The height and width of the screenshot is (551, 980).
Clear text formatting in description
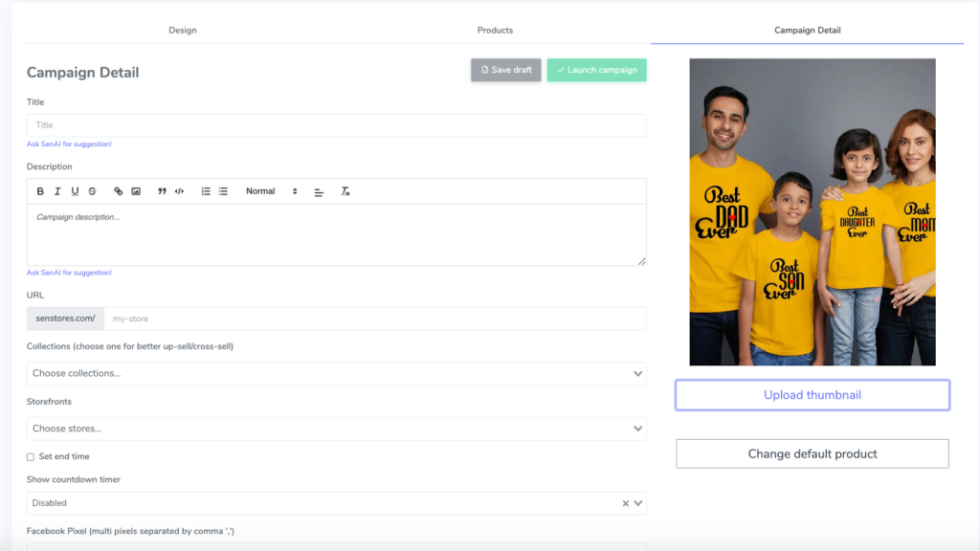point(345,191)
